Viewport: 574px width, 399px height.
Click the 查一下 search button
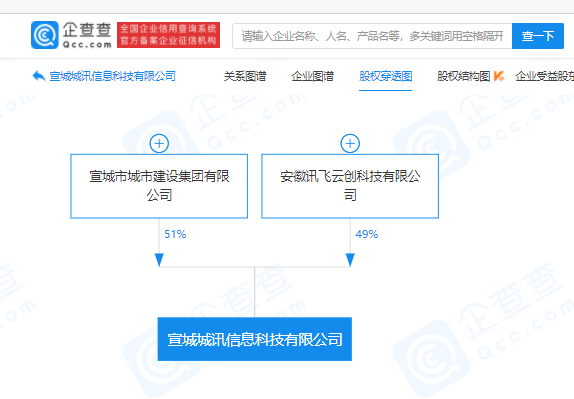[x=538, y=36]
